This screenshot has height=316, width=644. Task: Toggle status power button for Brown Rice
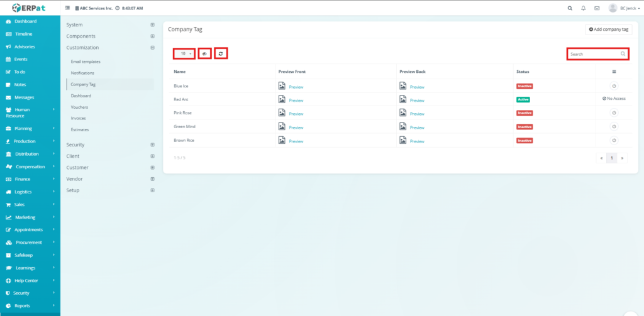click(x=614, y=141)
